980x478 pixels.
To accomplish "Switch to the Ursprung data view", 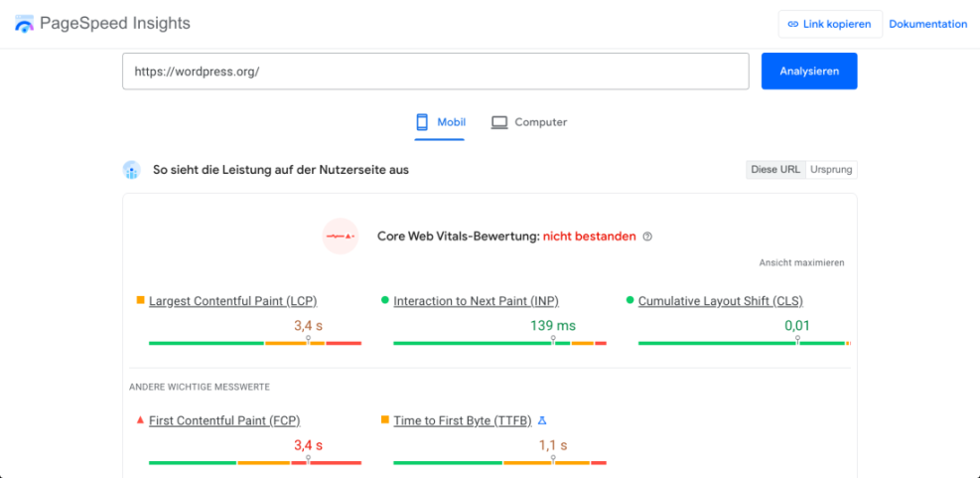I will (831, 170).
